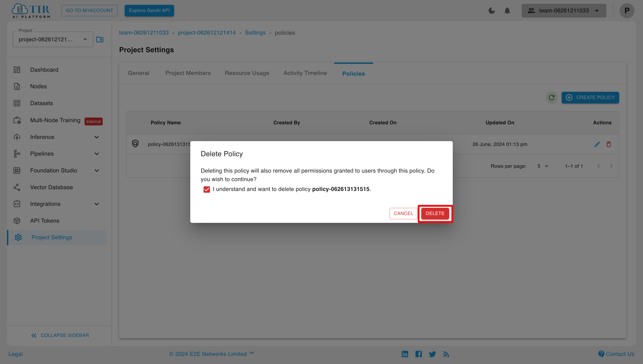Click the Created On column header
This screenshot has width=643, height=364.
[383, 123]
